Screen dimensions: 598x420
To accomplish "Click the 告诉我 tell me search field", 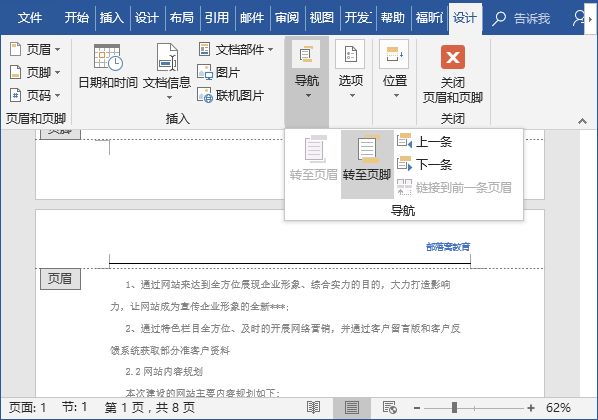I will point(532,18).
